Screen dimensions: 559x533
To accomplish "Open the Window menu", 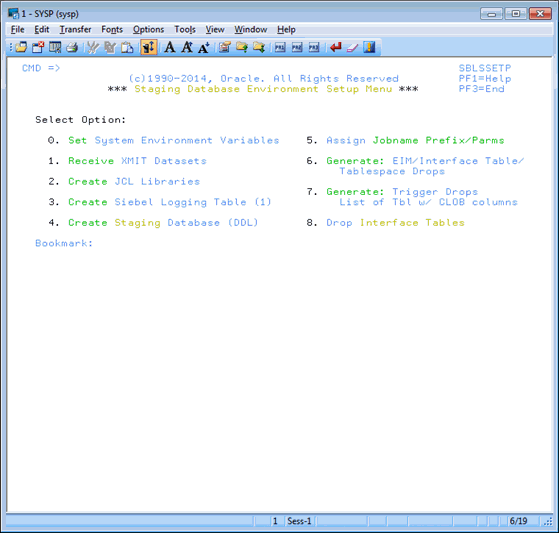I will tap(251, 30).
